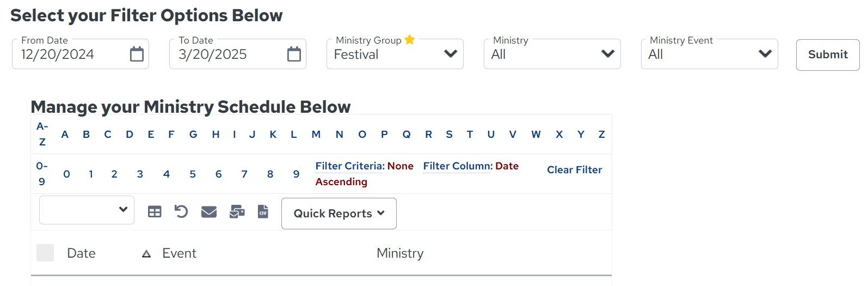This screenshot has height=286, width=868.
Task: Open the To Date calendar picker icon
Action: (294, 54)
